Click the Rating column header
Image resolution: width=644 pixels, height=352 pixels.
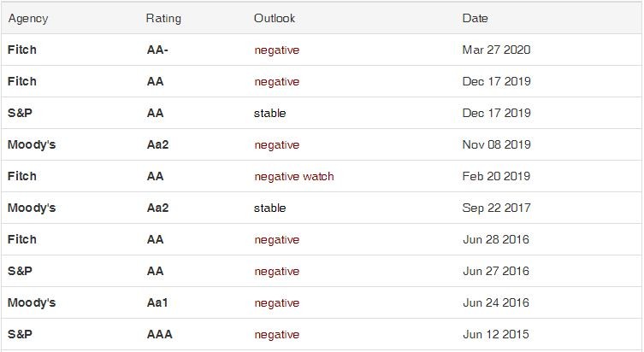tap(163, 18)
